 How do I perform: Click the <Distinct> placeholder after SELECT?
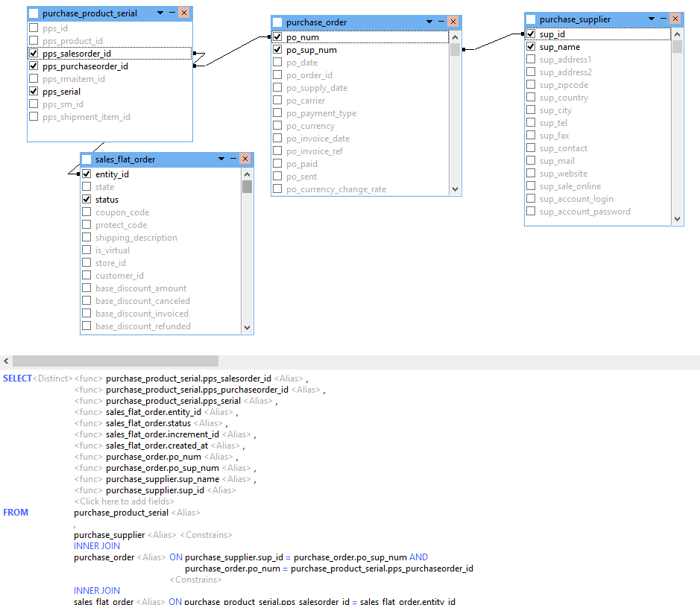[53, 378]
